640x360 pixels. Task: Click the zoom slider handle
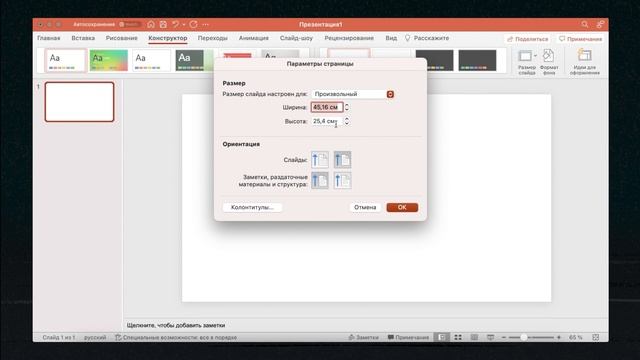[523, 338]
